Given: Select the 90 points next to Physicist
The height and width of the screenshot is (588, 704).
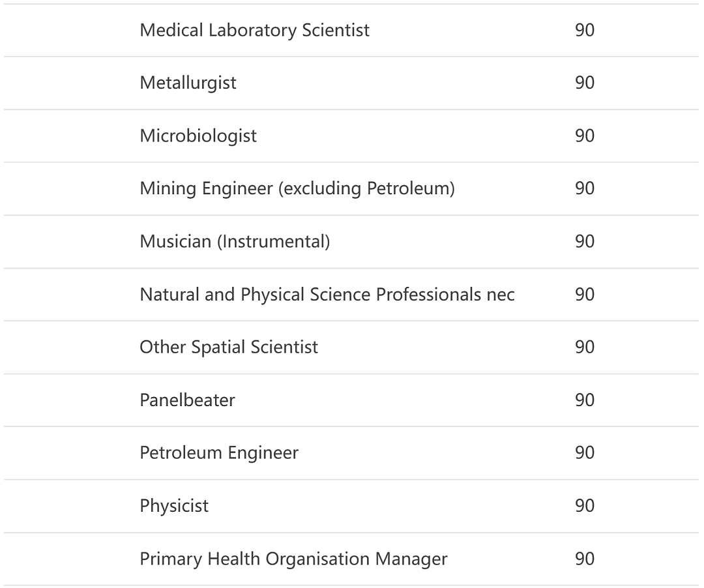Looking at the screenshot, I should pos(585,505).
